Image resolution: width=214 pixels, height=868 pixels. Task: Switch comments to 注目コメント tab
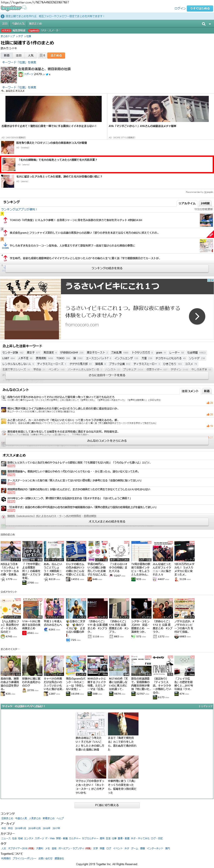click(190, 391)
